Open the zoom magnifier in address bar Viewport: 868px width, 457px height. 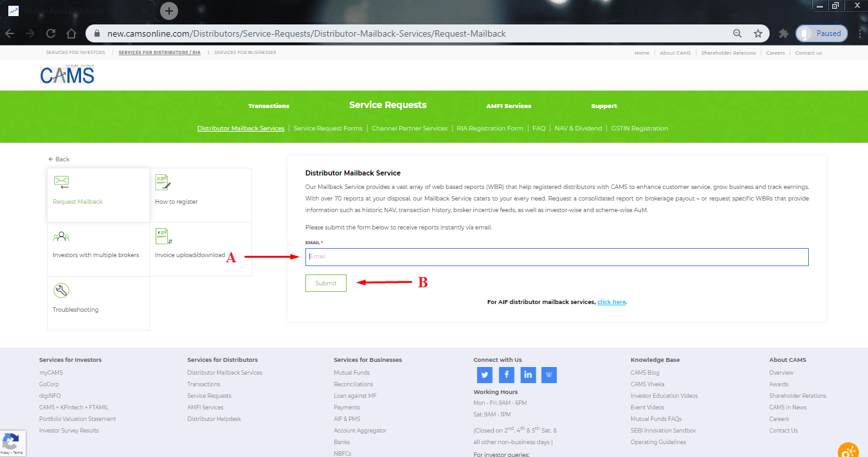pos(737,33)
